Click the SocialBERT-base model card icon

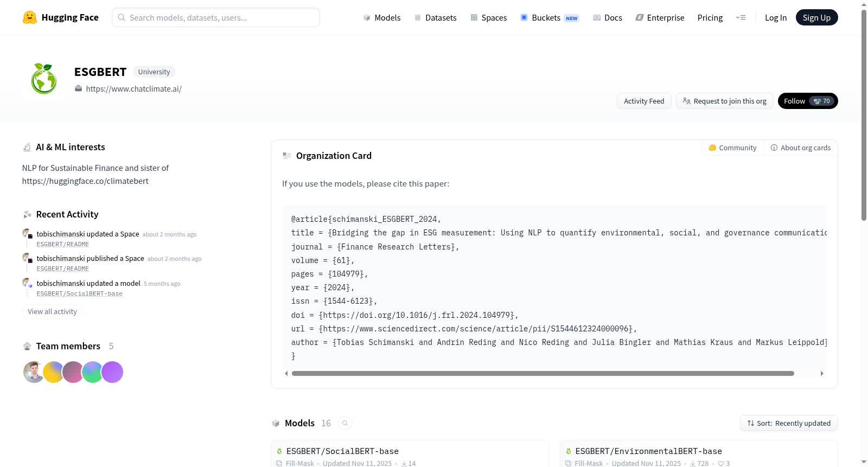tap(279, 451)
